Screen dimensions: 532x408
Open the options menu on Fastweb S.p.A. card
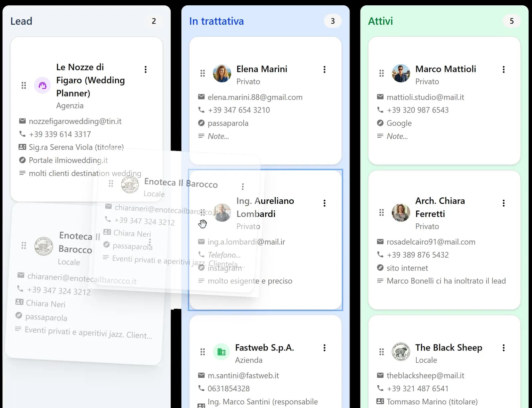click(x=325, y=348)
